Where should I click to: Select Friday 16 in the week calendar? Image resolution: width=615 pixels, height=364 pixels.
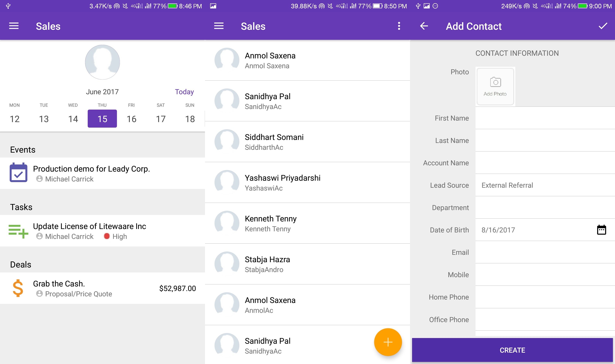(x=131, y=119)
